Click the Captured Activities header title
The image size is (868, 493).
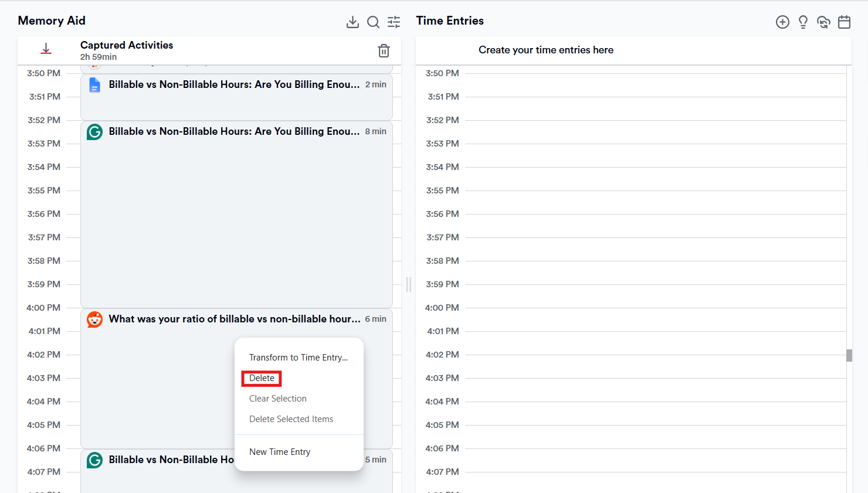click(x=127, y=45)
